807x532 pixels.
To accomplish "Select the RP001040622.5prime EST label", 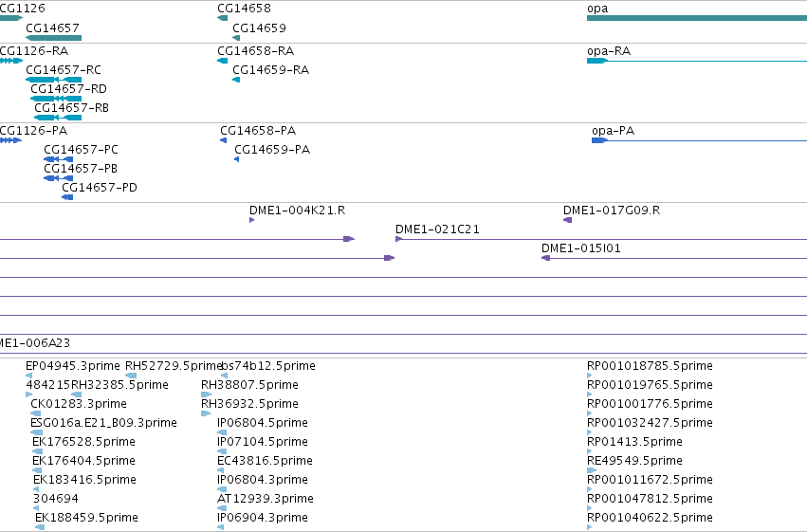I will pos(650,518).
